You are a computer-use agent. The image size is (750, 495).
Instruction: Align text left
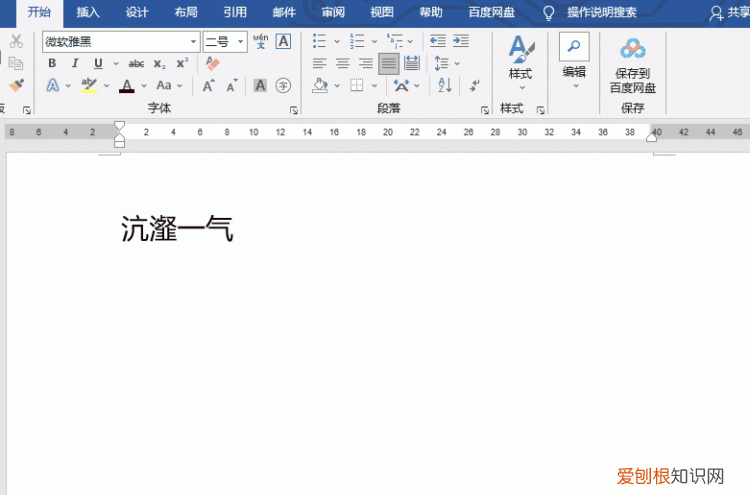(x=319, y=63)
